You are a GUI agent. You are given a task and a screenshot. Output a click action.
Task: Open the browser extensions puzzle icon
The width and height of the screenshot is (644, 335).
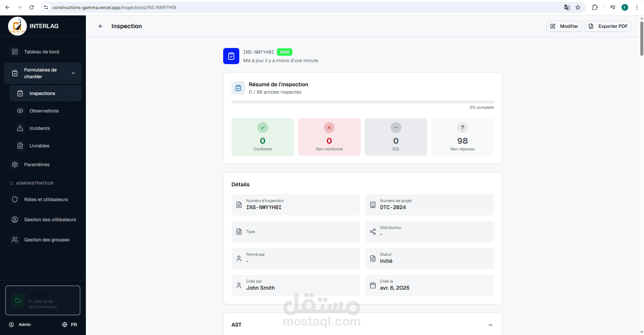pos(595,7)
